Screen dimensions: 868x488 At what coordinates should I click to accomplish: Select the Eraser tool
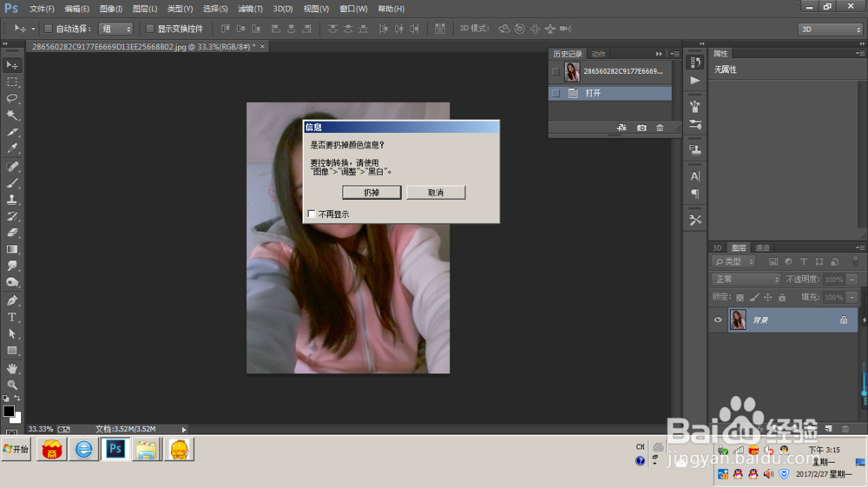(x=11, y=233)
